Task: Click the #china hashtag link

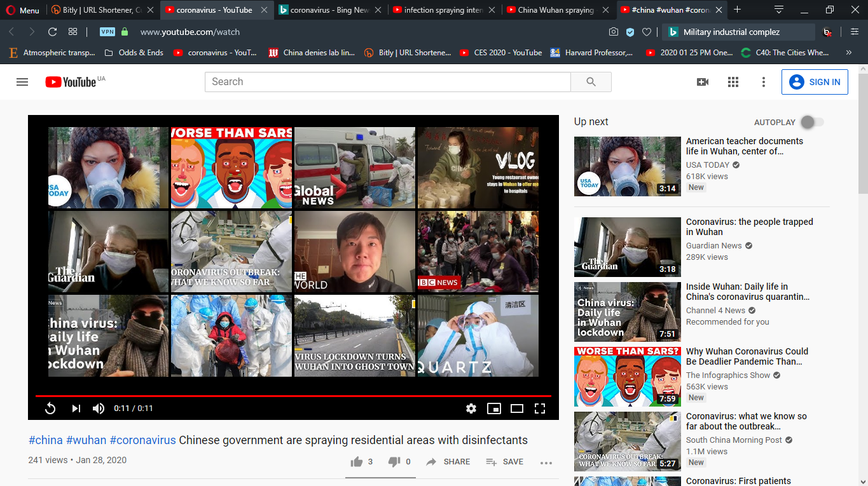Action: pyautogui.click(x=46, y=440)
